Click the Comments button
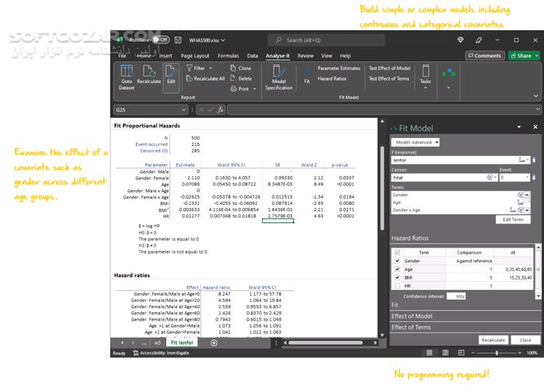Viewport: 544px width, 392px height. (485, 55)
